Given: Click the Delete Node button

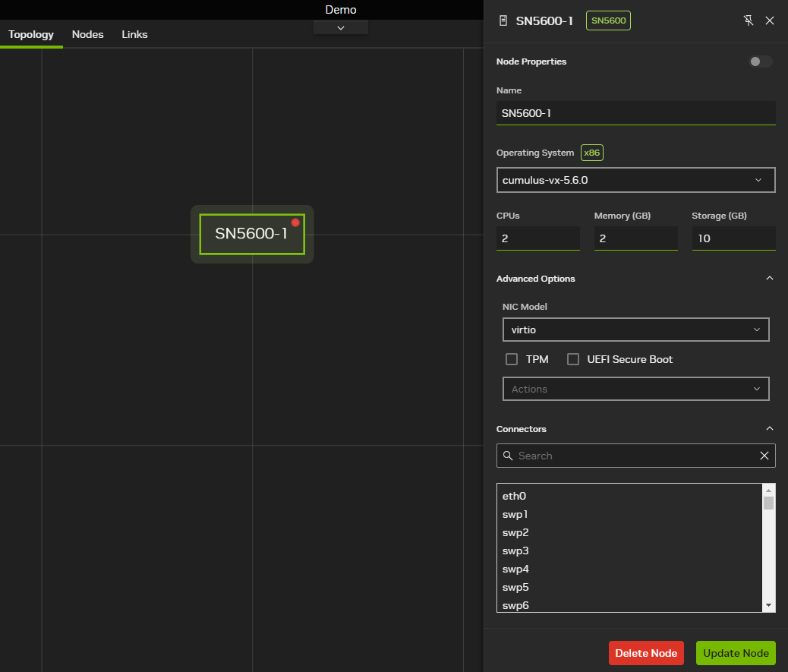Looking at the screenshot, I should coord(646,653).
